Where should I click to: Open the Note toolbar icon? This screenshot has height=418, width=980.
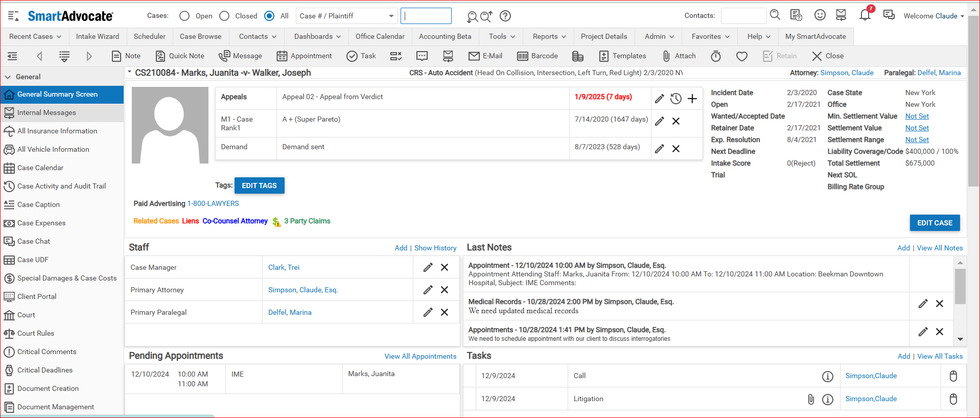126,56
